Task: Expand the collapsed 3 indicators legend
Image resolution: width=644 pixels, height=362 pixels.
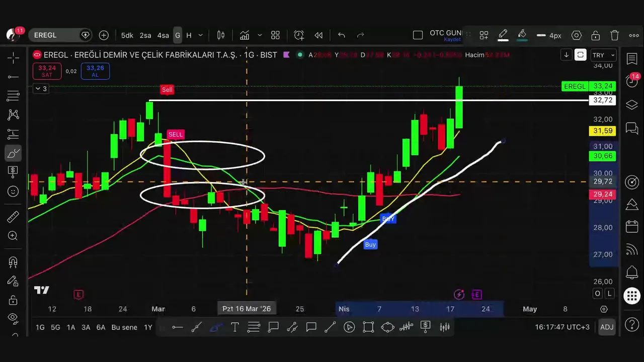Action: click(x=41, y=89)
